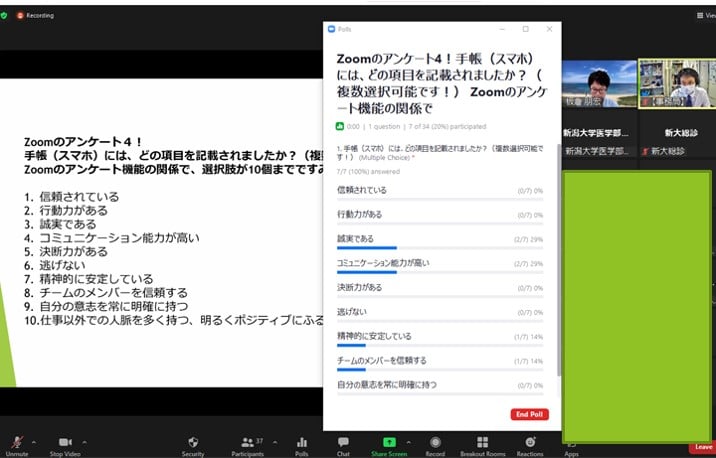The width and height of the screenshot is (716, 458).
Task: Click the Stop Video camera icon
Action: click(65, 442)
